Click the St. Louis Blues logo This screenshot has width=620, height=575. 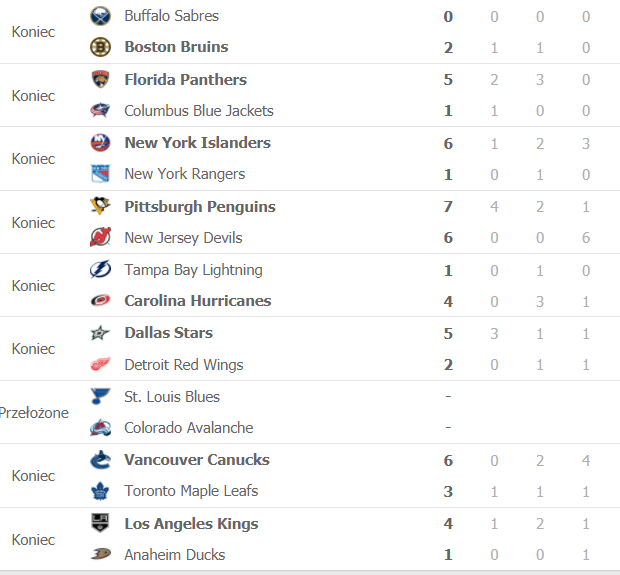click(x=100, y=396)
